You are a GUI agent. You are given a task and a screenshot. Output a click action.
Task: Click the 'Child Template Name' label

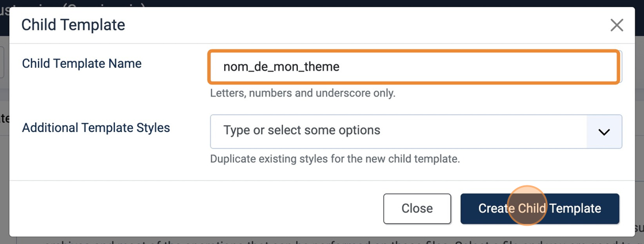coord(82,64)
